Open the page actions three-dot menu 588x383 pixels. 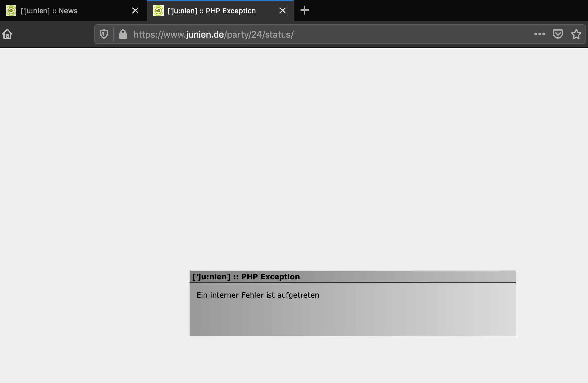539,34
